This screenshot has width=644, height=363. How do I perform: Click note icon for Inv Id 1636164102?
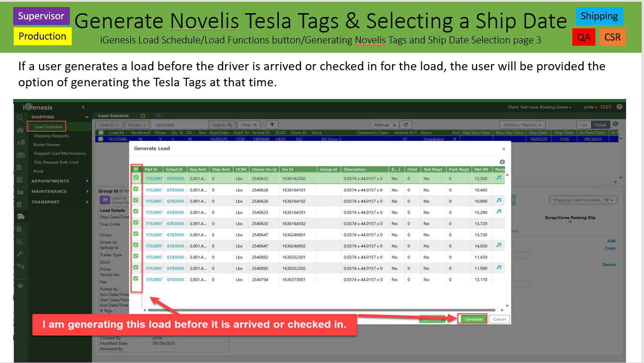[x=499, y=200]
